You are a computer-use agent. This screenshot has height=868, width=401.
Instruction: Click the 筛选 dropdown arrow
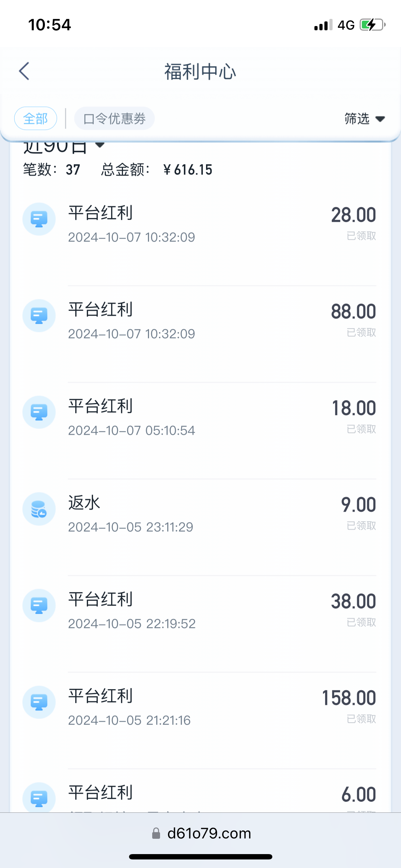[380, 119]
